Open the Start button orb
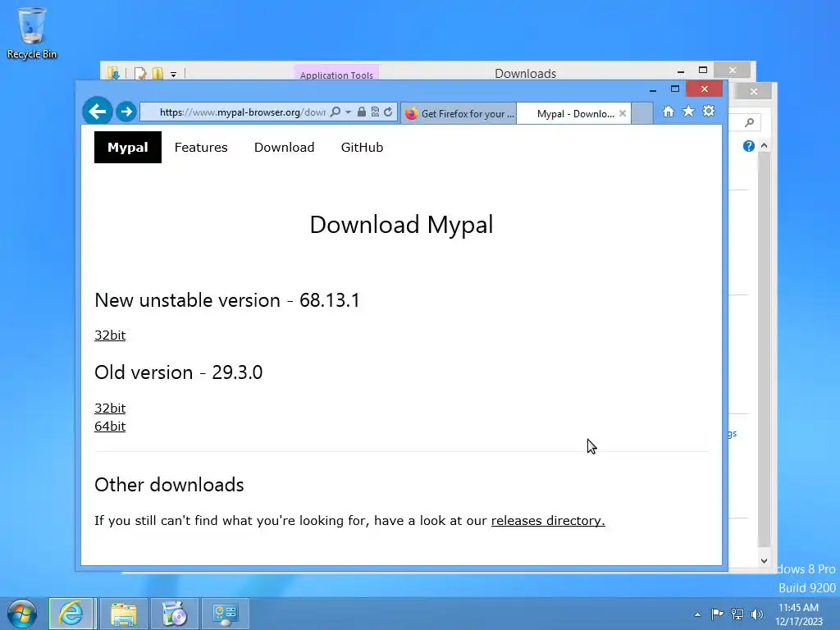Screen dimensions: 840x630 tap(22, 614)
